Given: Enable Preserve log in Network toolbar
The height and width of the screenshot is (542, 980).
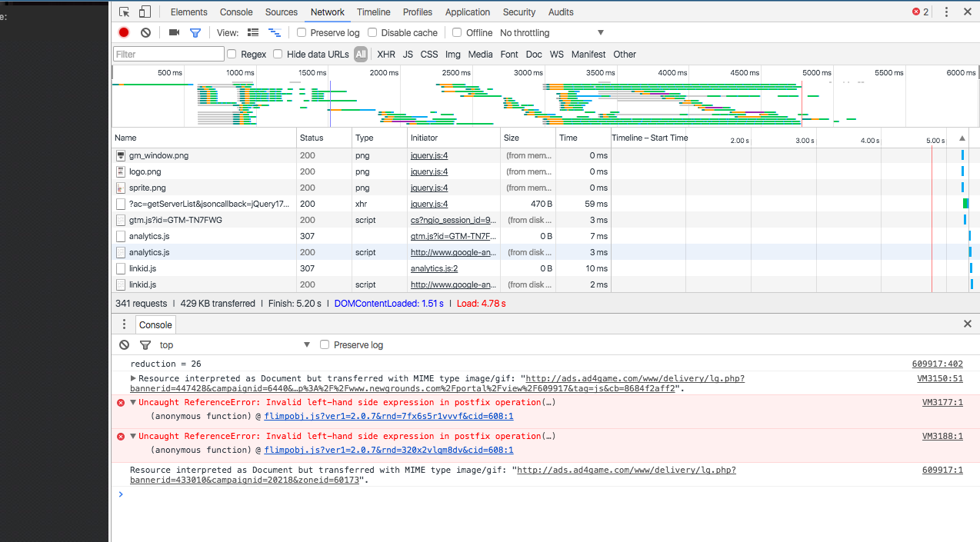Looking at the screenshot, I should click(x=302, y=32).
